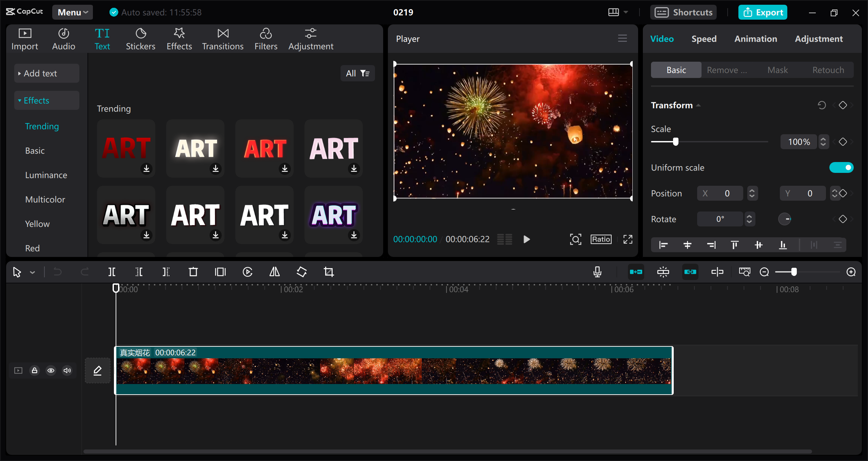The width and height of the screenshot is (868, 461).
Task: Click the timeline zoom slider
Action: (793, 272)
